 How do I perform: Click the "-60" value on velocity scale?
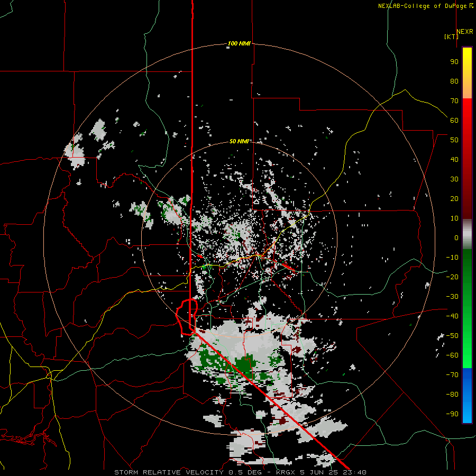[x=452, y=355]
